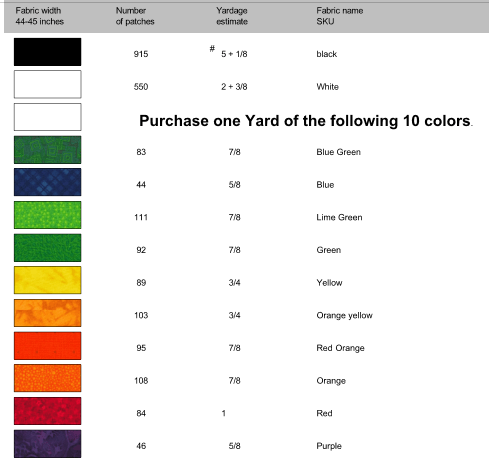489x464 pixels.
Task: Click the 'Lime Green' fabric name
Action: [339, 217]
